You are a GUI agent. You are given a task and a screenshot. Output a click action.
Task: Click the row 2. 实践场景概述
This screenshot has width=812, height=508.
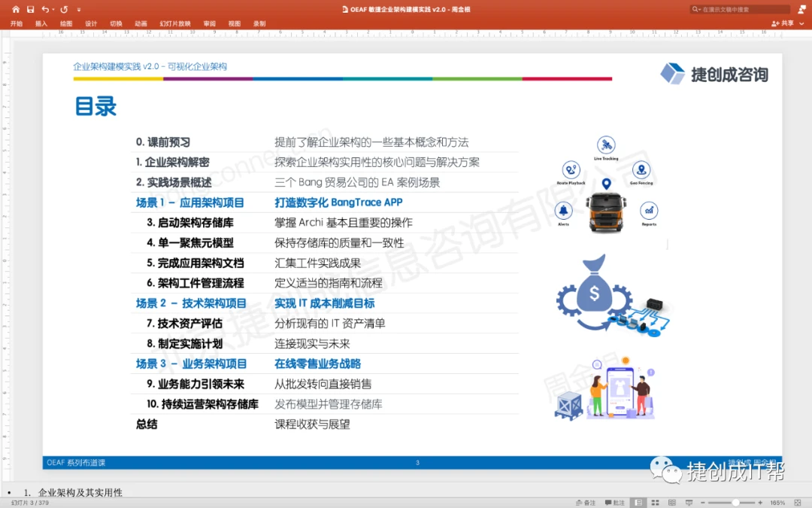click(x=325, y=182)
